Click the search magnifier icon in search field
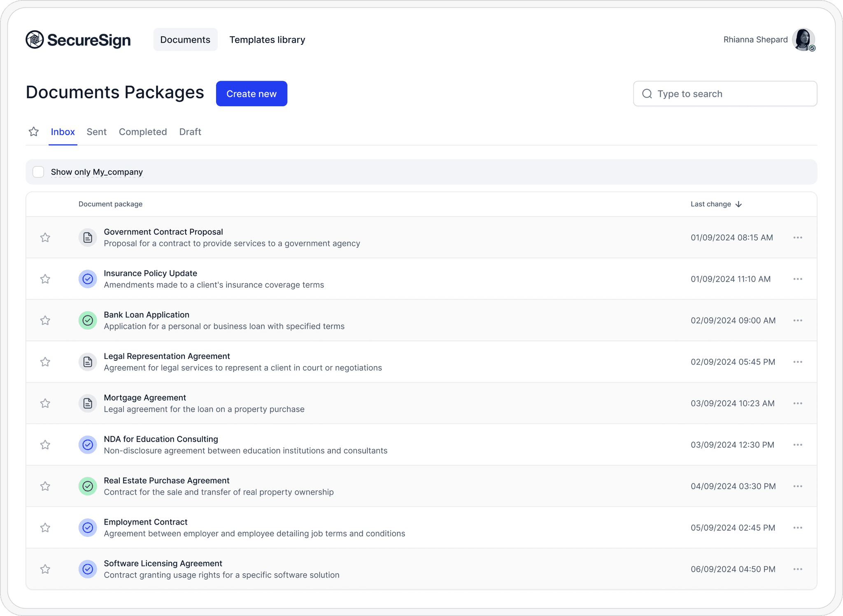Image resolution: width=843 pixels, height=616 pixels. point(647,93)
